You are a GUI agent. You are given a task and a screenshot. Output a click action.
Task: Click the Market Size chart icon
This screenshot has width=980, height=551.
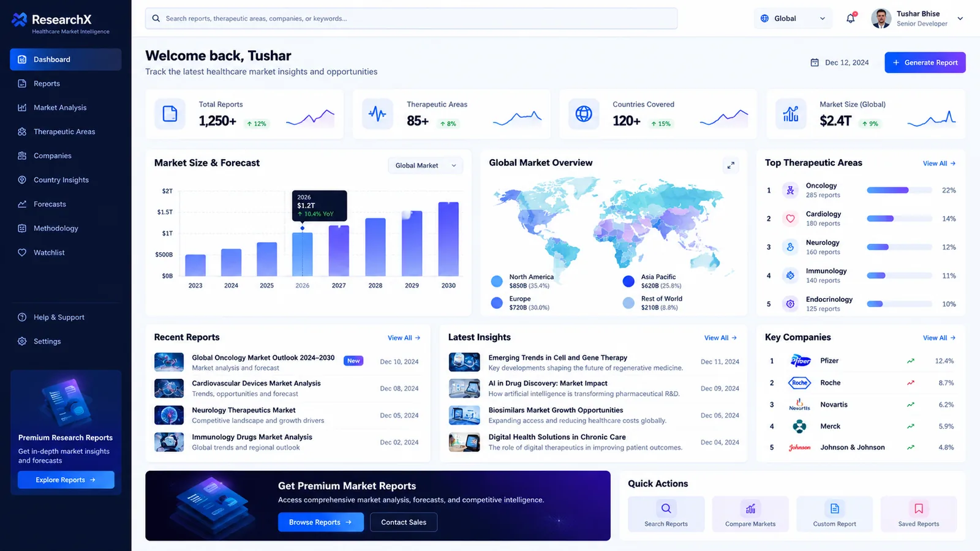tap(791, 114)
